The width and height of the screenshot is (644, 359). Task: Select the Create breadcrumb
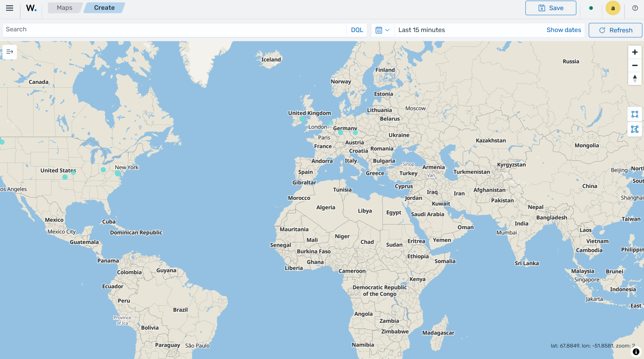coord(104,8)
